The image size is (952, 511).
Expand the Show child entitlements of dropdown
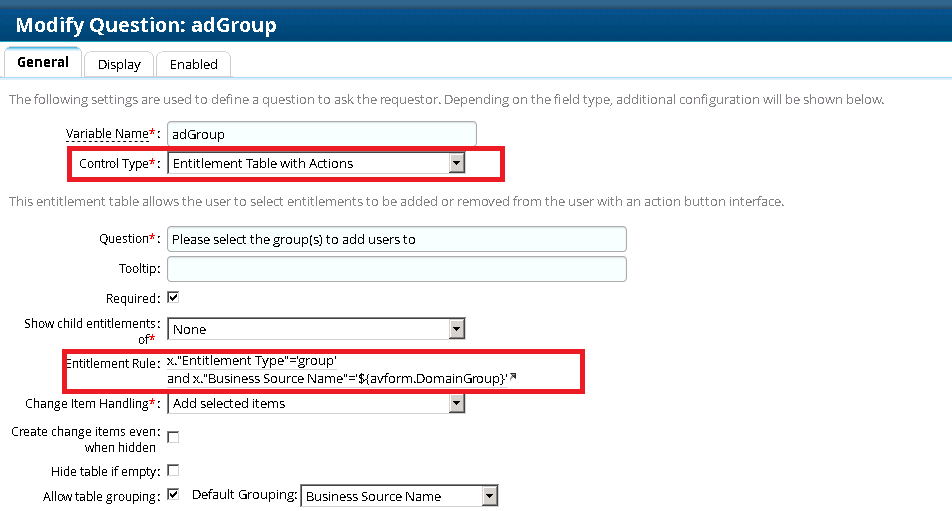point(456,329)
